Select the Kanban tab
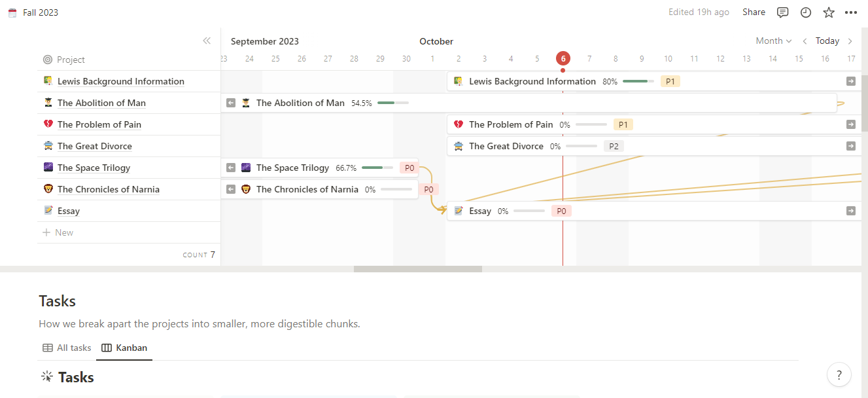 pyautogui.click(x=125, y=348)
